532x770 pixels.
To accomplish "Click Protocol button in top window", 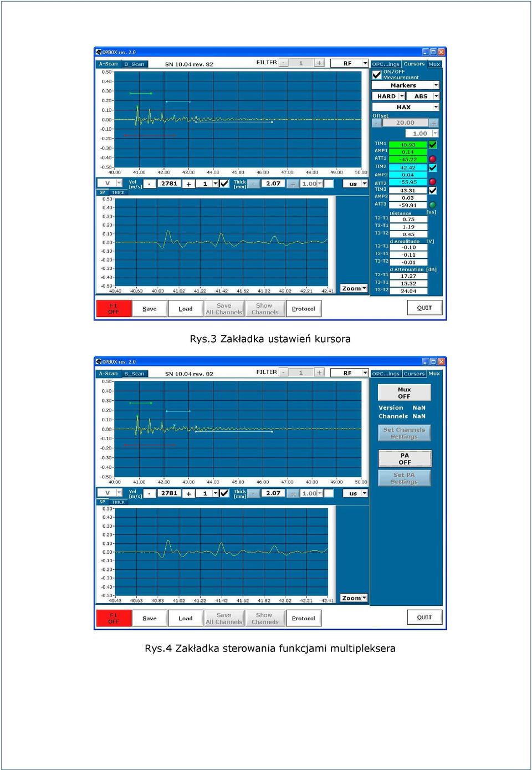I will point(304,309).
